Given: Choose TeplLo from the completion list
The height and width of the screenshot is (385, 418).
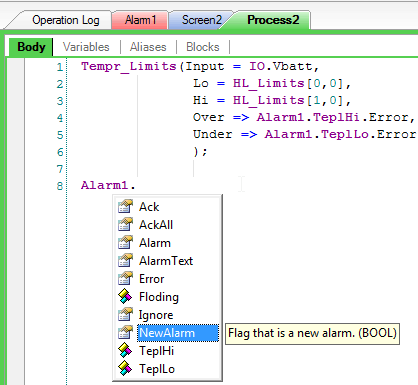Looking at the screenshot, I should [x=157, y=369].
